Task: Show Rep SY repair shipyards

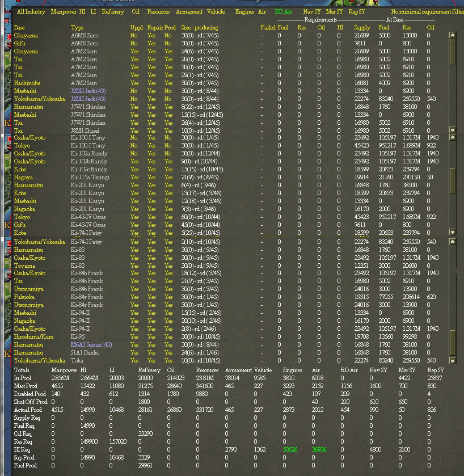Action: tap(357, 11)
